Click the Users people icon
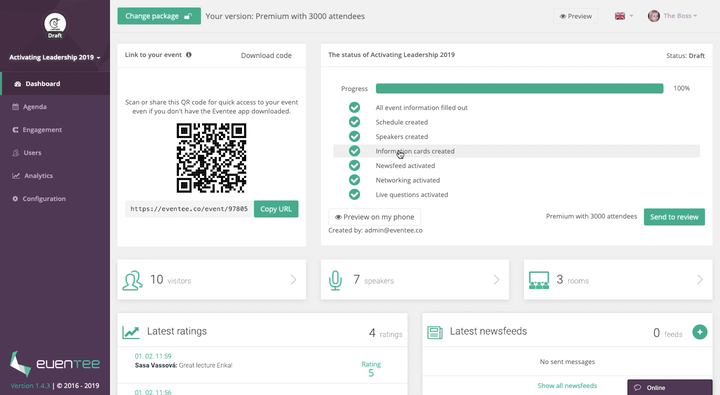 pyautogui.click(x=16, y=152)
